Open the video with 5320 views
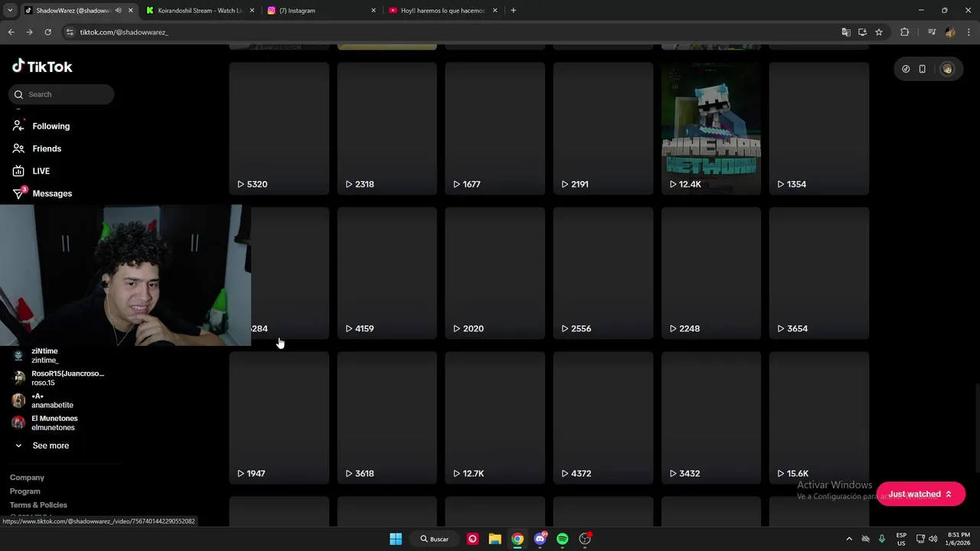Viewport: 980px width, 551px height. (279, 128)
